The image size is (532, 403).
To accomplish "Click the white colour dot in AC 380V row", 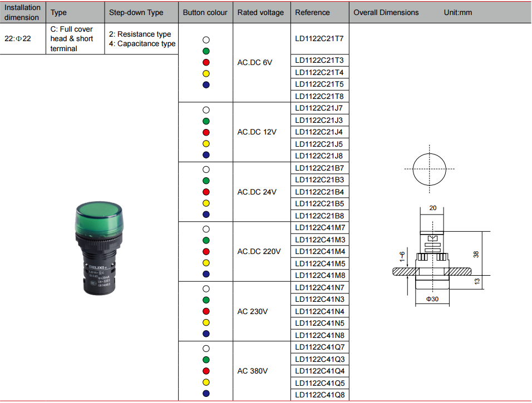I will coord(206,349).
